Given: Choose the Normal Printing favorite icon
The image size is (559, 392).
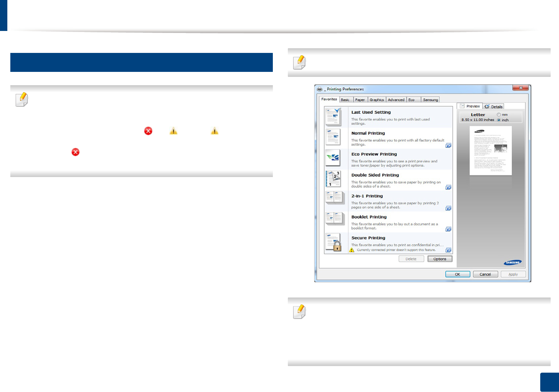Looking at the screenshot, I should tap(333, 137).
